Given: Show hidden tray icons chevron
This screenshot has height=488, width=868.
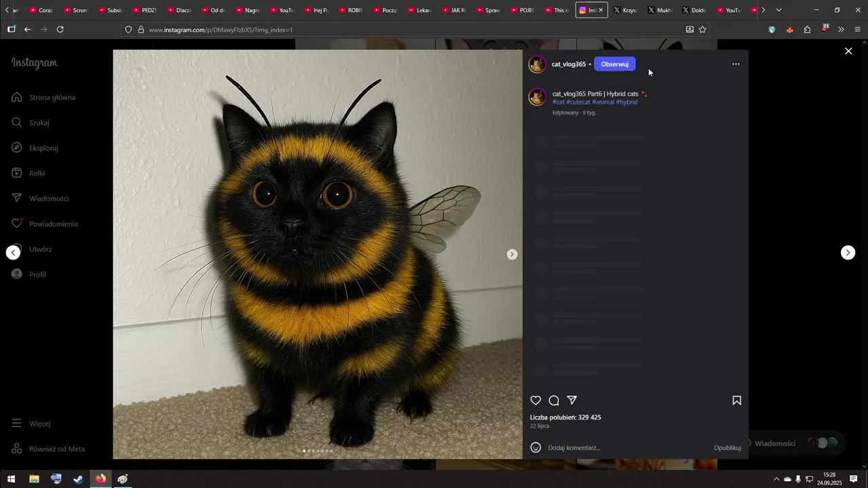Looking at the screenshot, I should click(776, 479).
